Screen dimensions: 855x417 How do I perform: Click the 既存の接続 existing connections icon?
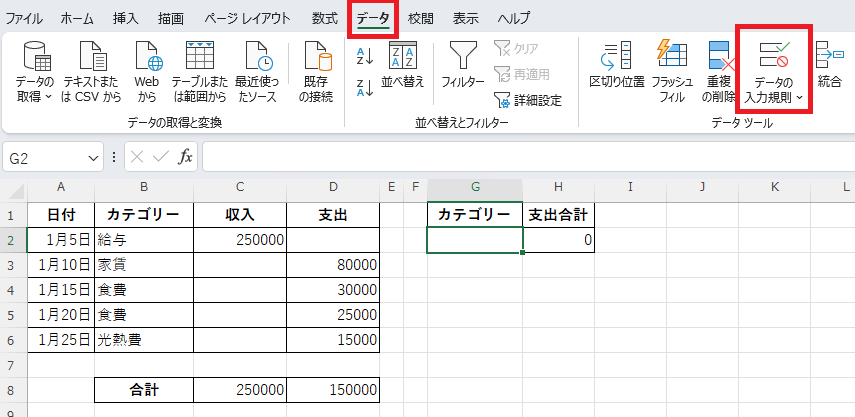[x=317, y=60]
